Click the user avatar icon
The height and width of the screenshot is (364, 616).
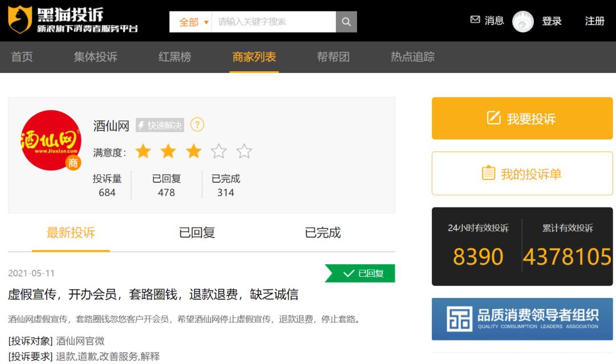(x=522, y=21)
